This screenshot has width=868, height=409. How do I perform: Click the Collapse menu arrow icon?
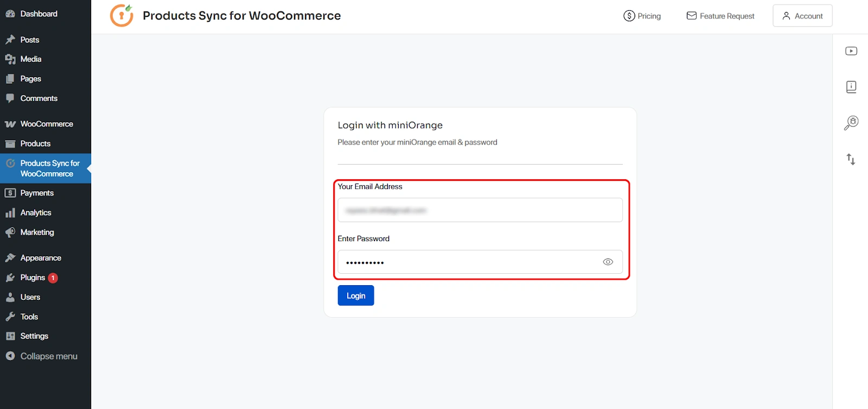pyautogui.click(x=10, y=356)
